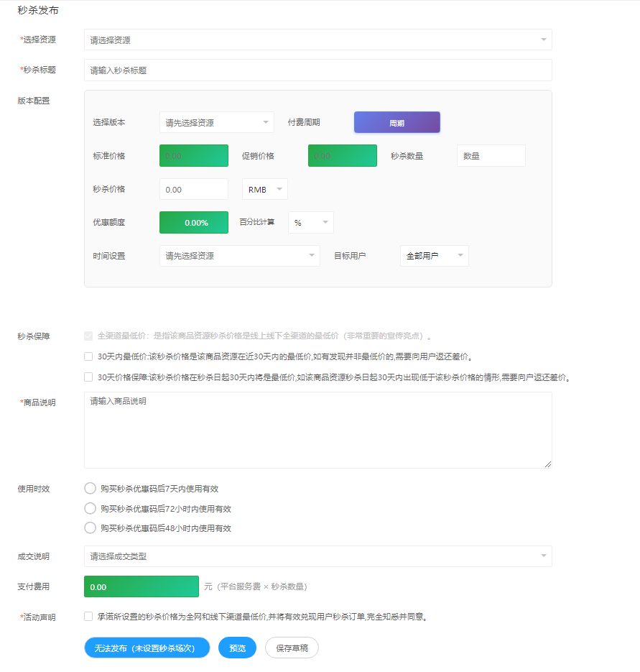This screenshot has height=672, width=640.
Task: Select the 48小时内使用有效 radio option
Action: (91, 528)
